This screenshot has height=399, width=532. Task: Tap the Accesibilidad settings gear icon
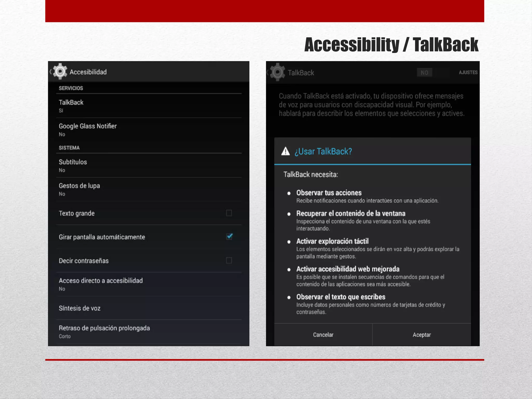click(x=60, y=71)
